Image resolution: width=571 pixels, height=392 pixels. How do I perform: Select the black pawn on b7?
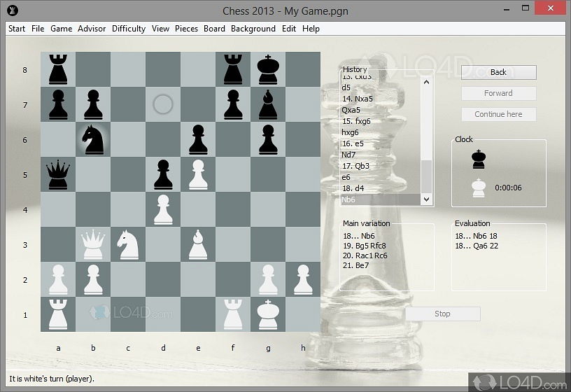[x=93, y=104]
